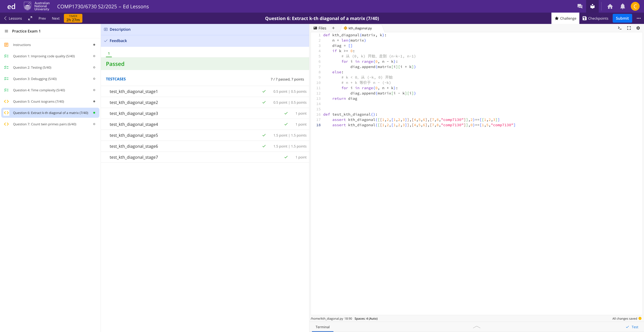Open Question 1: Improving code quality
Image resolution: width=644 pixels, height=332 pixels.
(50, 56)
